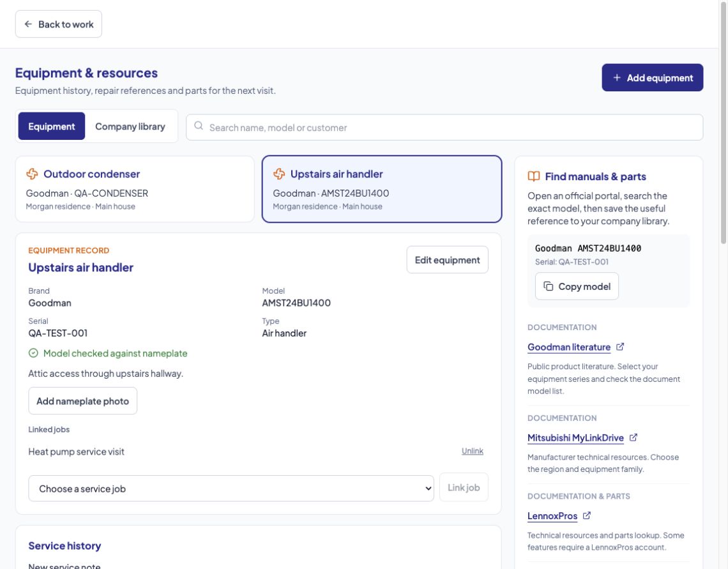The width and height of the screenshot is (728, 569).
Task: Click the Heat pump service visit text
Action: click(76, 451)
